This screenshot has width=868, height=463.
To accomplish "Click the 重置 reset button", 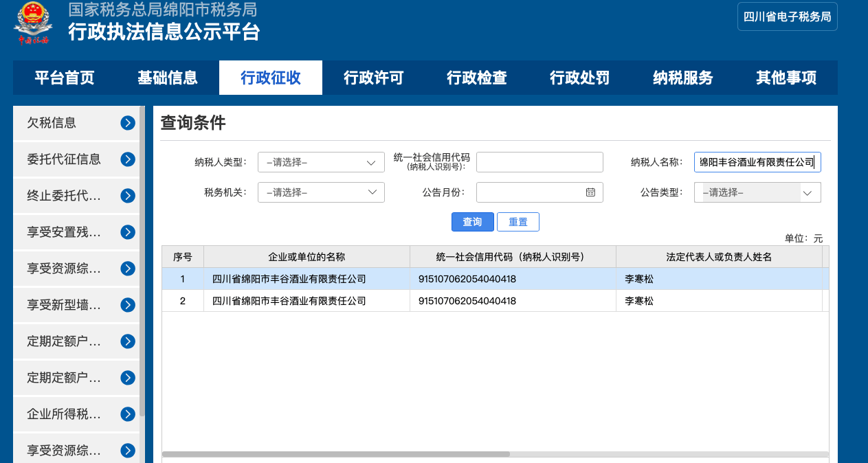I will click(518, 222).
